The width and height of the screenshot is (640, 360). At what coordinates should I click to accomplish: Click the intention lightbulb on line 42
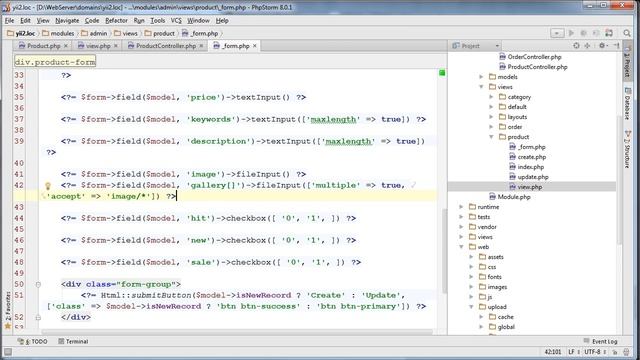48,186
